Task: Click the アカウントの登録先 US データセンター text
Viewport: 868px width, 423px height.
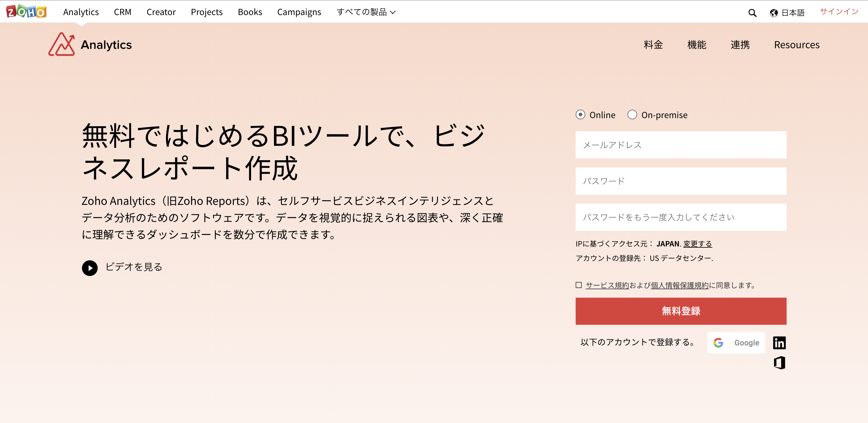Action: click(644, 258)
